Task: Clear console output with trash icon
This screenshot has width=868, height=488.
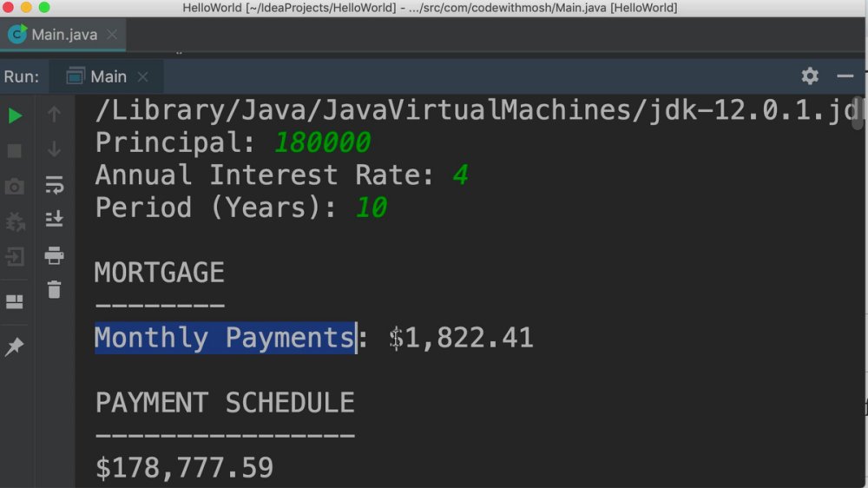Action: [54, 290]
